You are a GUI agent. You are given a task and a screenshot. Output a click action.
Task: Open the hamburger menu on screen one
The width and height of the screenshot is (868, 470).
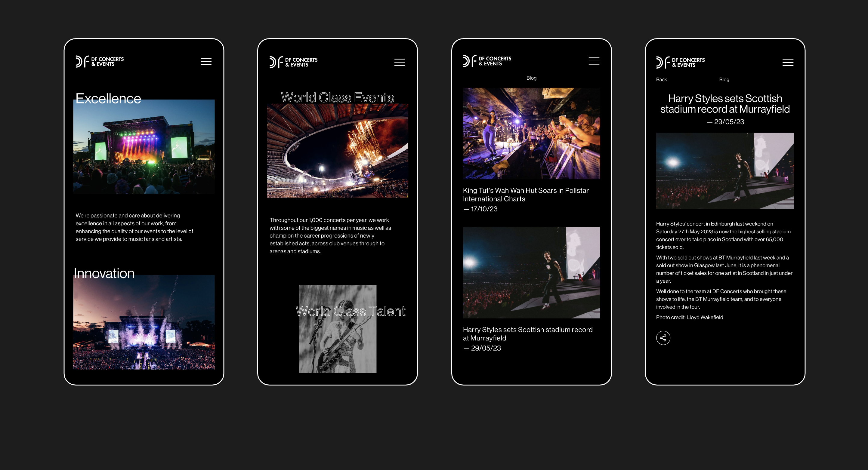[206, 61]
